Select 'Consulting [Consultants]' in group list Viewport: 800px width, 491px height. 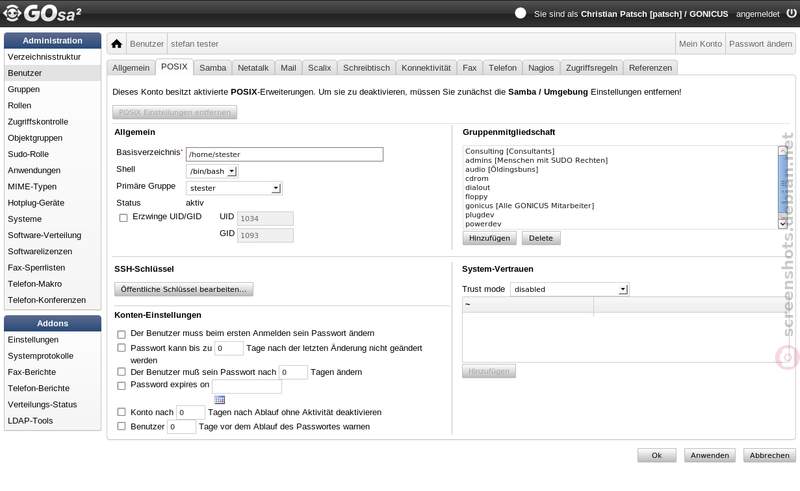510,151
